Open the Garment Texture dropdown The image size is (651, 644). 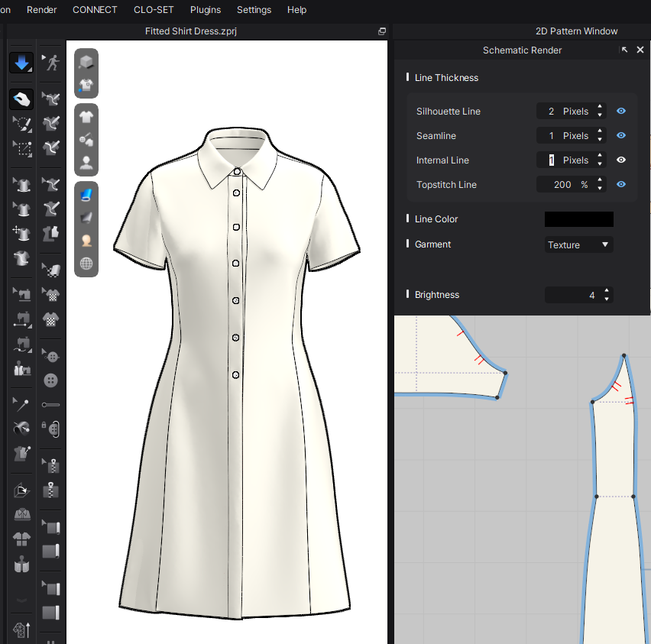[x=578, y=244]
